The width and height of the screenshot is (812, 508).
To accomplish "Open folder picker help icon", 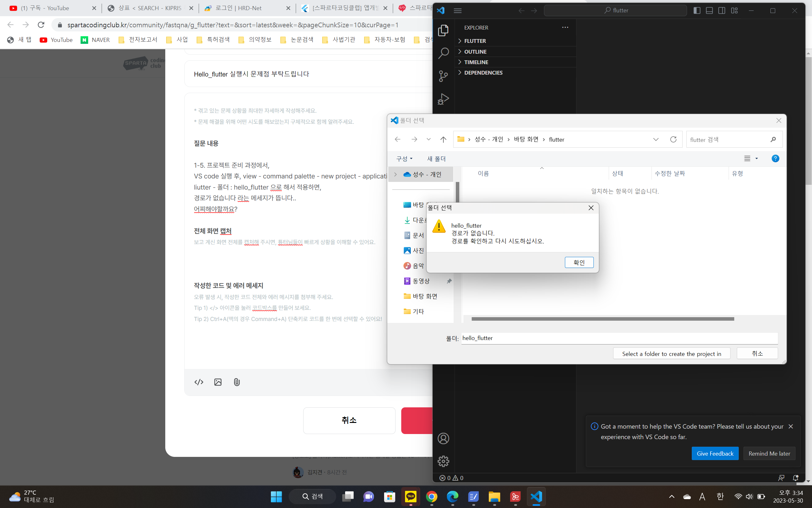I will pos(775,158).
